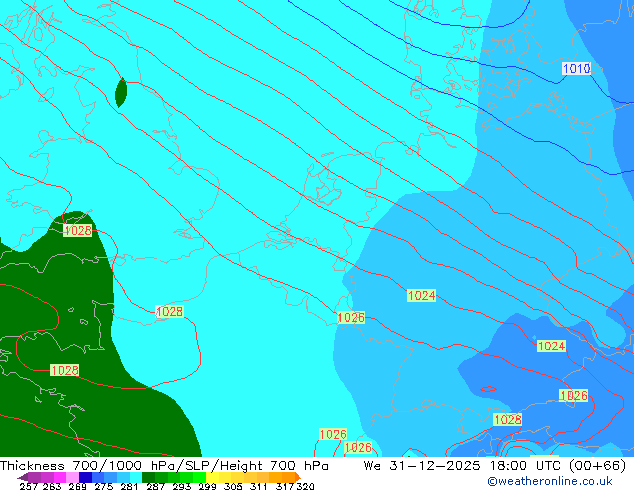Click the 'Thickness 700/1000 hPa/SLP/Height 700 hPa' title
This screenshot has width=634, height=490.
[164, 466]
